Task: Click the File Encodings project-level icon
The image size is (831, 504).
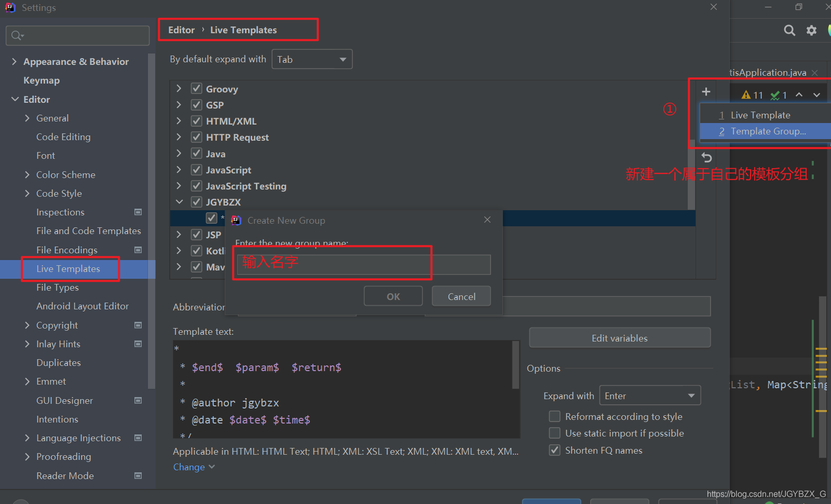Action: point(138,250)
